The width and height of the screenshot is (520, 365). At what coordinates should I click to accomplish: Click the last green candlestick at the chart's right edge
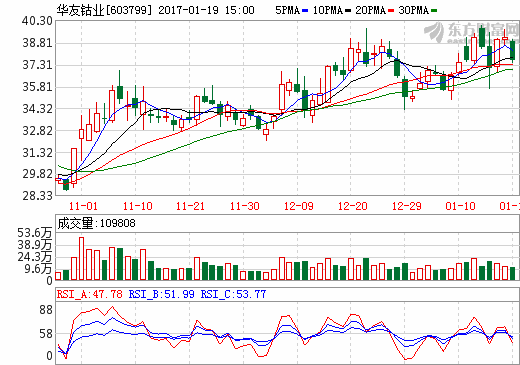tap(512, 50)
